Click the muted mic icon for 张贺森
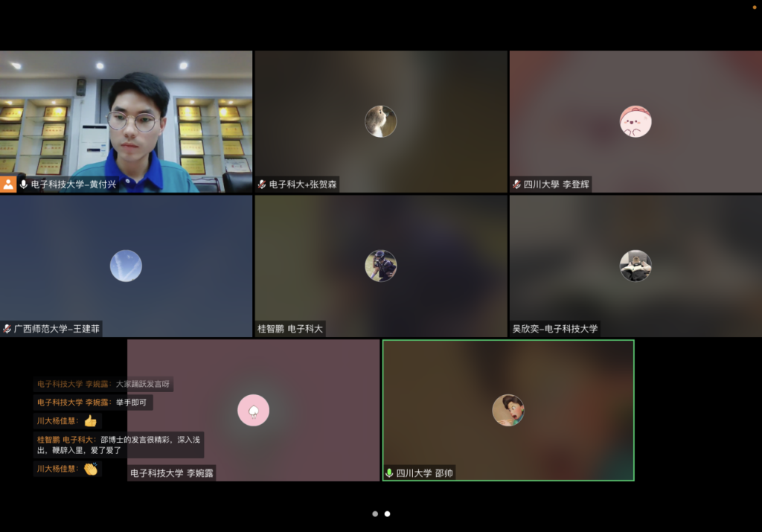Screen dimensions: 762x532 (x=262, y=185)
